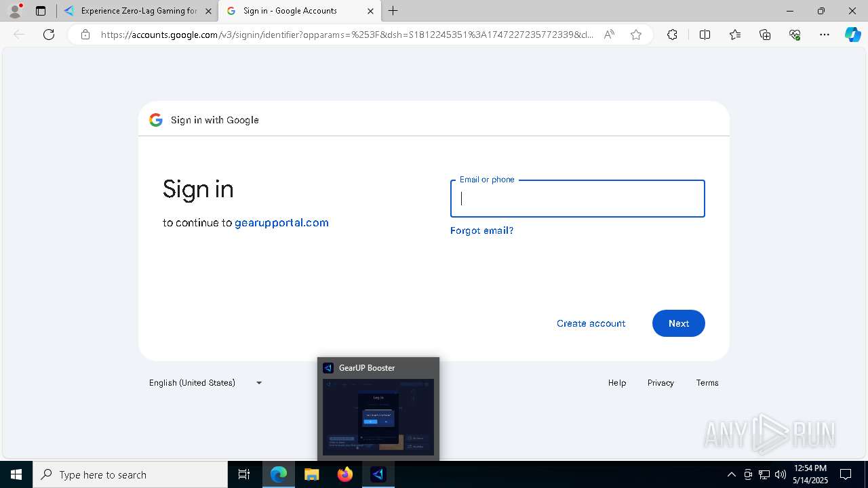Open the tab actions menu icon
This screenshot has height=488, width=868.
tap(41, 11)
